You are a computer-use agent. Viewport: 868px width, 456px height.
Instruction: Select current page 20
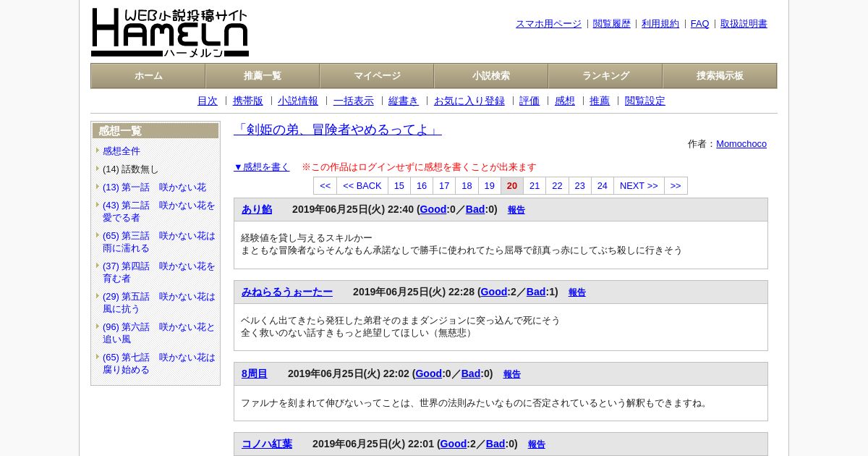pos(512,186)
